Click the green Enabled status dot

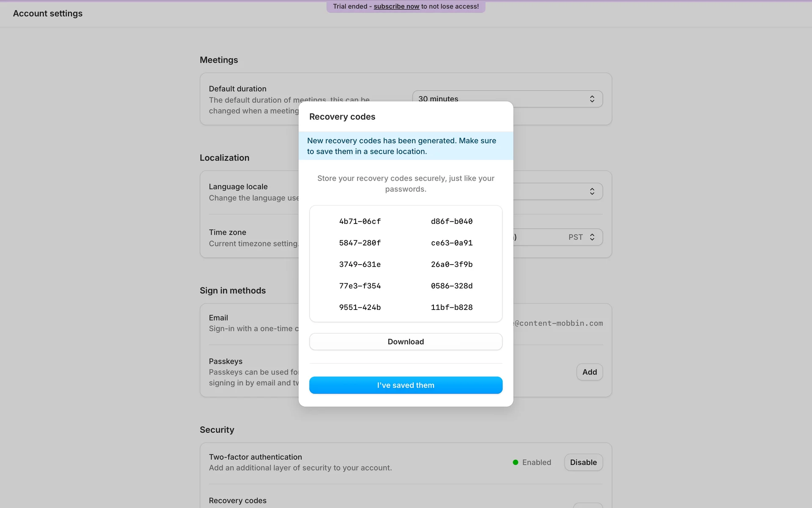point(516,462)
